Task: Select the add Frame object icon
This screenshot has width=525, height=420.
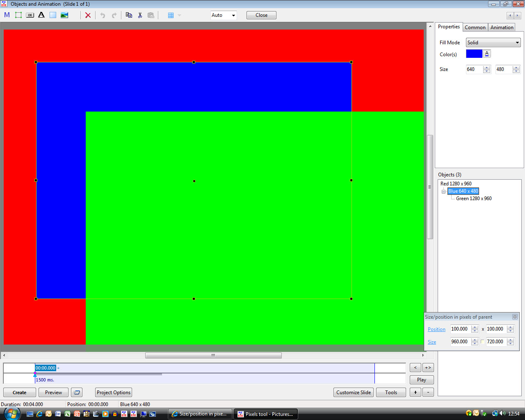Action: tap(18, 15)
